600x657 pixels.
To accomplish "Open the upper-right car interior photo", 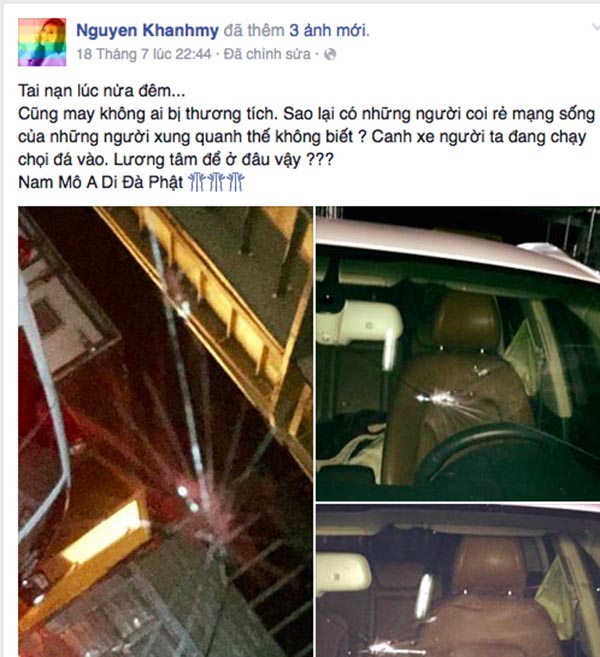I will pyautogui.click(x=458, y=354).
